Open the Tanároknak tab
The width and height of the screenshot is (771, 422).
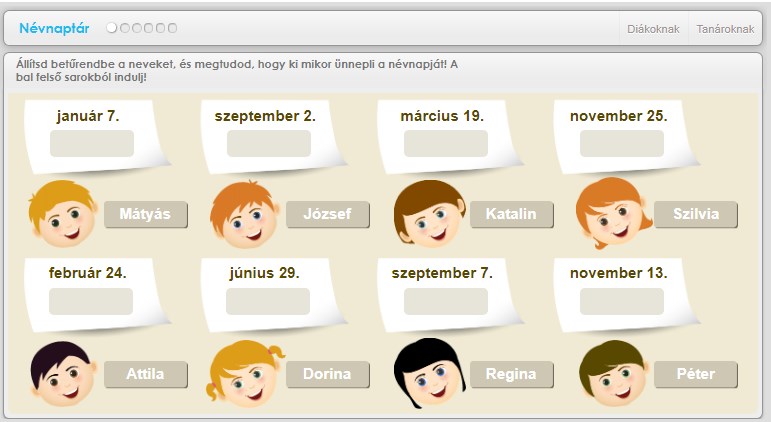click(x=725, y=29)
